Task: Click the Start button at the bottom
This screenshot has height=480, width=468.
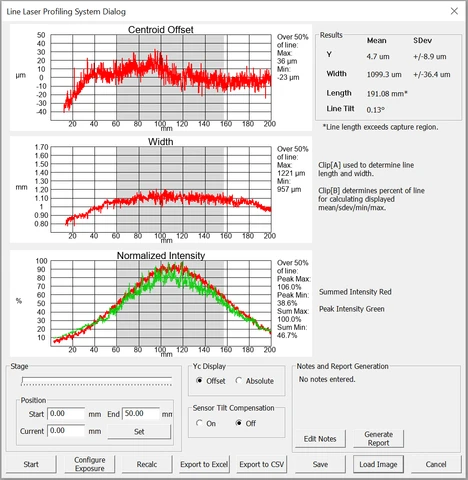Action: click(31, 464)
